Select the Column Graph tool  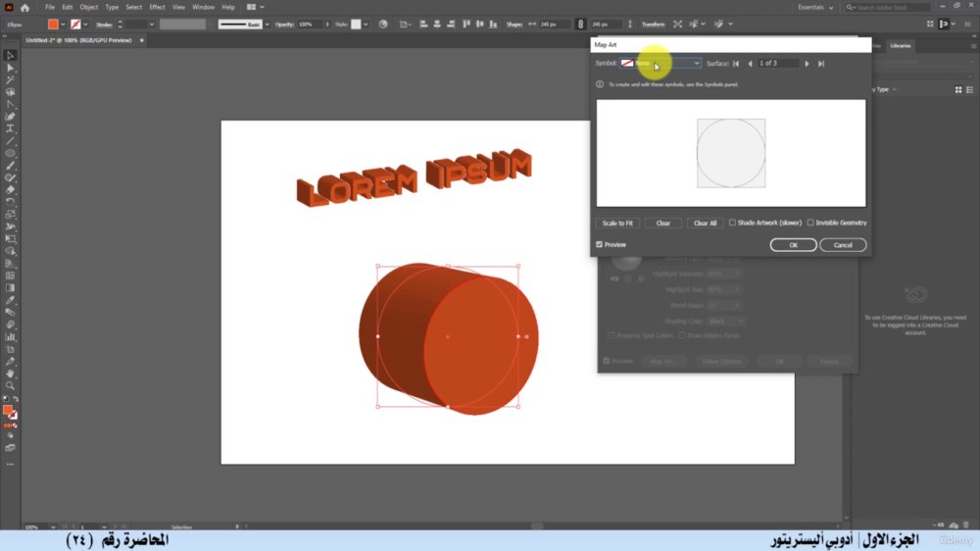pos(10,337)
